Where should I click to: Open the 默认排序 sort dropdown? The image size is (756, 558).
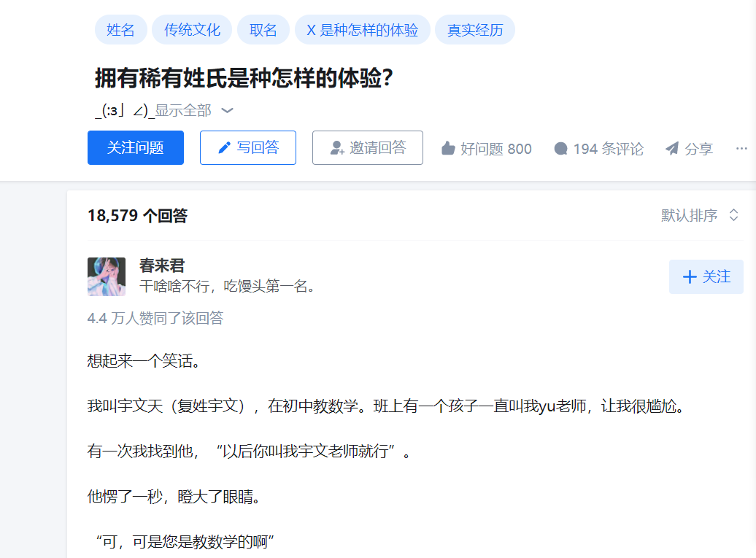coord(700,215)
